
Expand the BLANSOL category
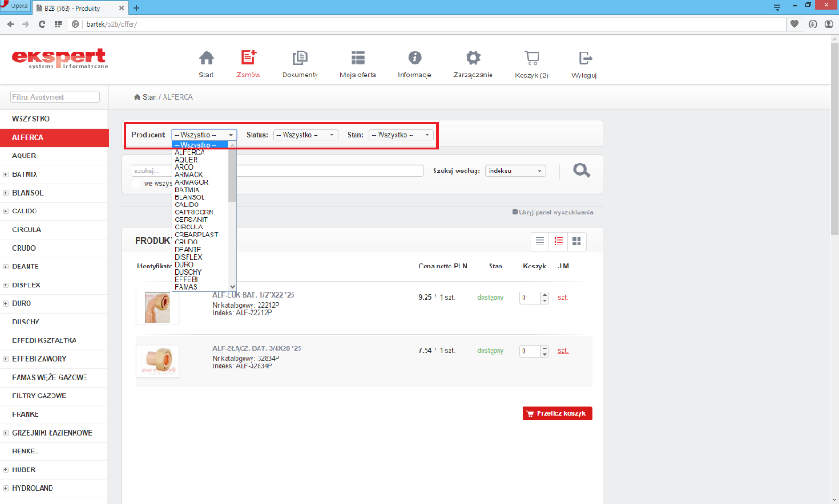pyautogui.click(x=6, y=193)
